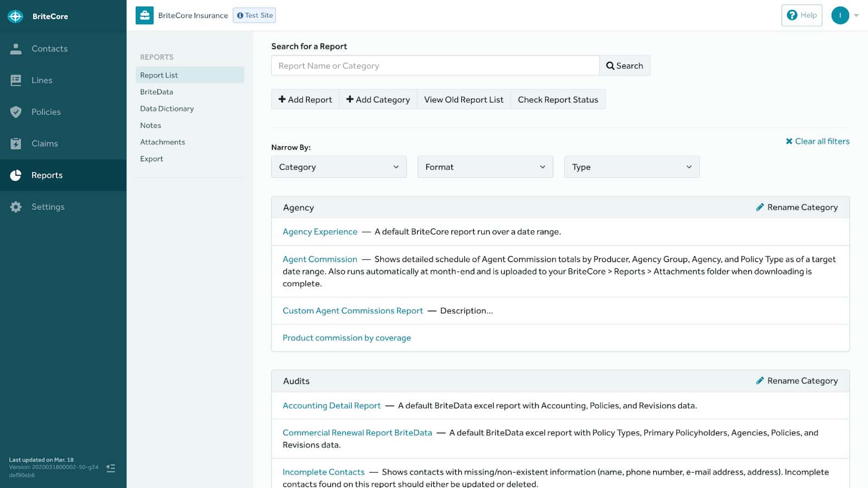
Task: Click Check Report Status button
Action: (x=558, y=99)
